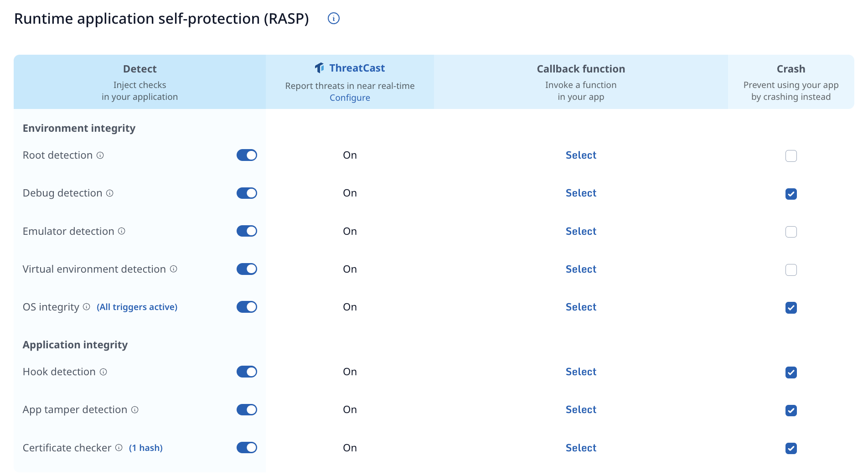Image resolution: width=868 pixels, height=476 pixels.
Task: Toggle off Hook detection
Action: 247,372
